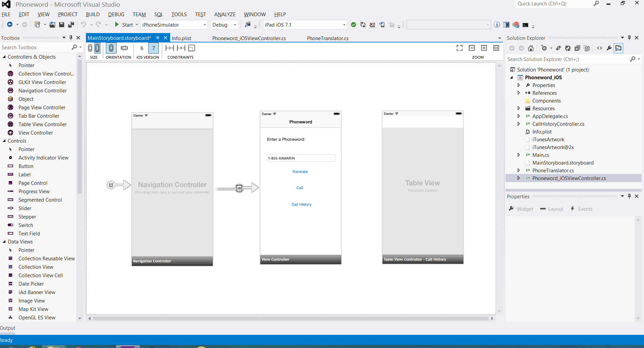Click the Start debugging button

tap(124, 25)
